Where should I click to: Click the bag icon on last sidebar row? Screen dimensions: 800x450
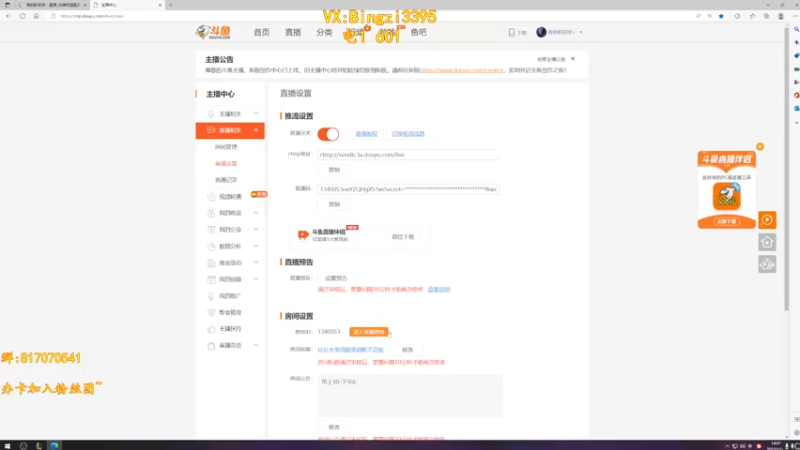tap(211, 345)
